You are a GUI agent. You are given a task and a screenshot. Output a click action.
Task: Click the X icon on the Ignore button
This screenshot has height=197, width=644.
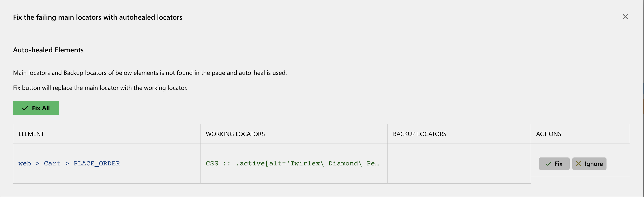[x=578, y=164]
